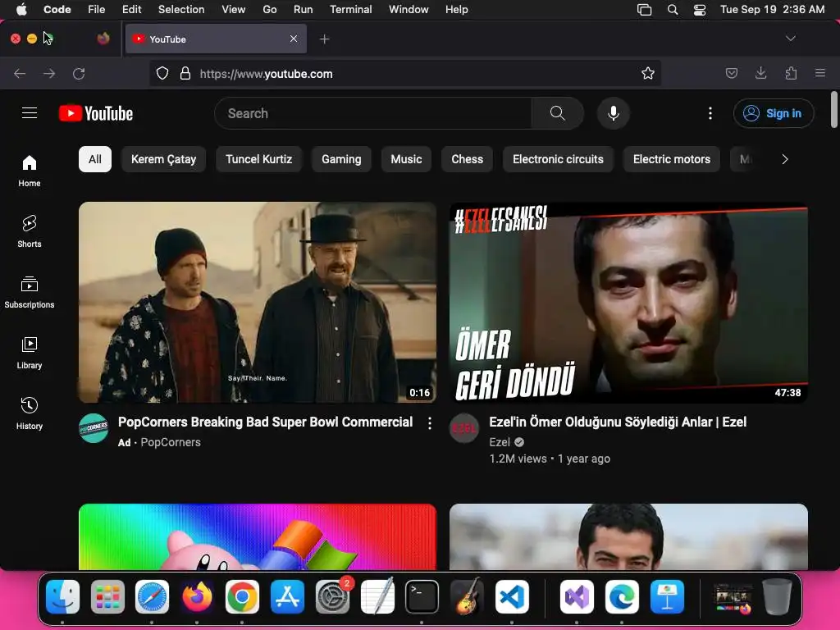Filter feed by Tuncel Kurtiz
840x630 pixels.
coord(258,159)
